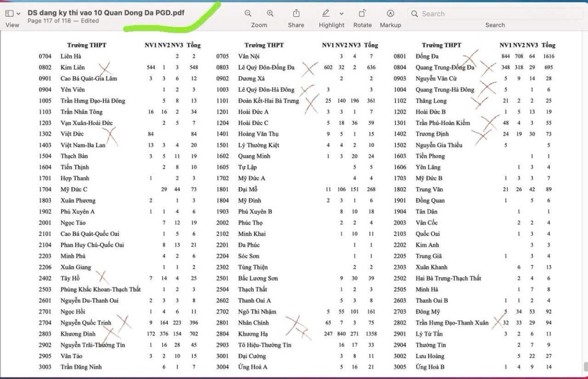Click 'Lê Quý Đôn-Đống Đa' school name
588x379 pixels.
coord(266,68)
